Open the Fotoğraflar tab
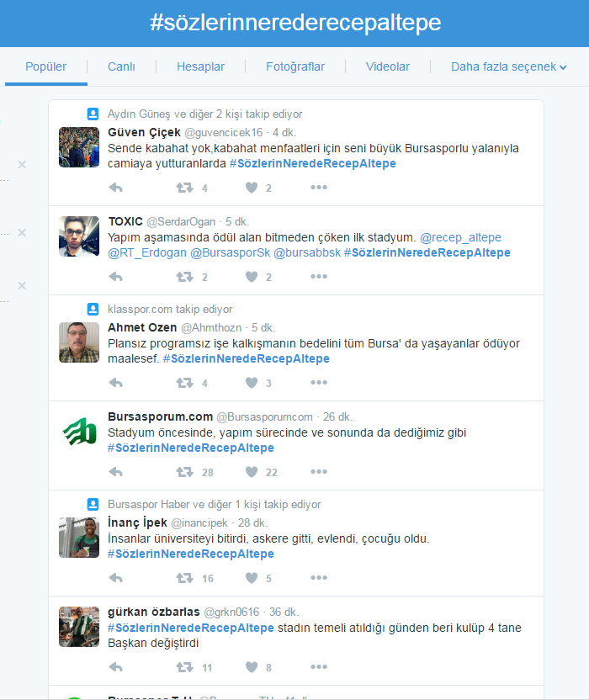 295,66
